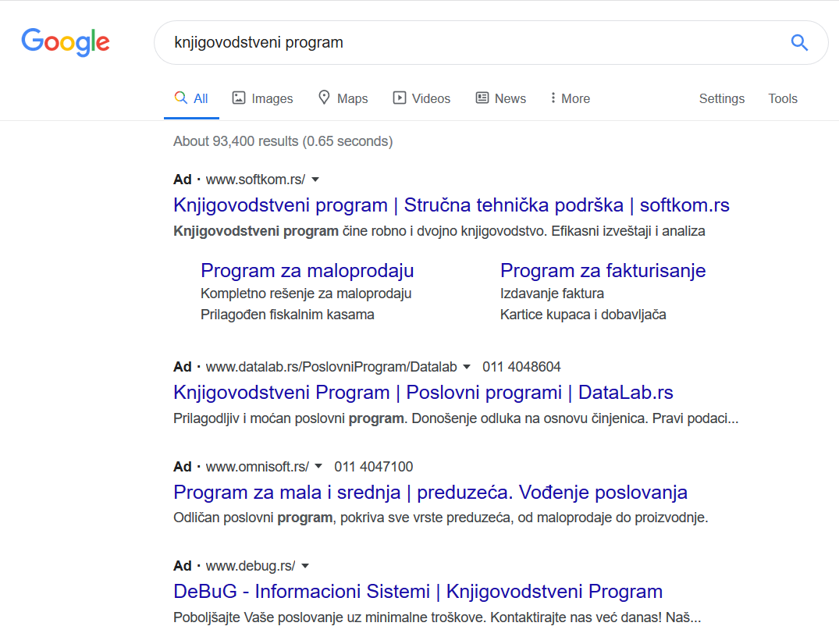Open Program za fakturisanje sitelink

pyautogui.click(x=603, y=271)
